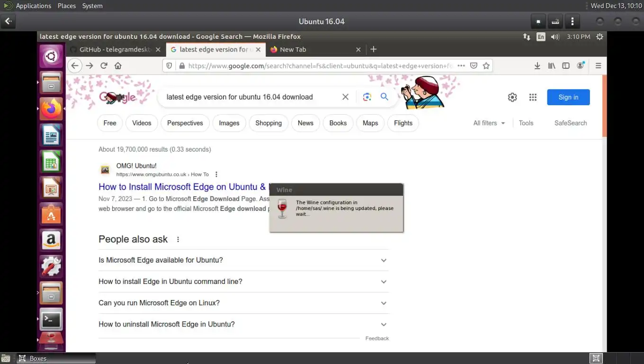Filter results by Images
644x364 pixels.
(229, 123)
